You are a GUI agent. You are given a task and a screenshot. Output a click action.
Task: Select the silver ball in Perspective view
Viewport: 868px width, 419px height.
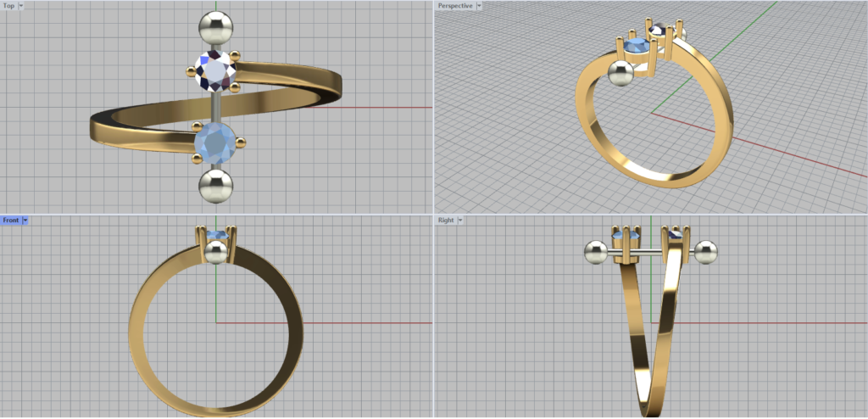621,74
